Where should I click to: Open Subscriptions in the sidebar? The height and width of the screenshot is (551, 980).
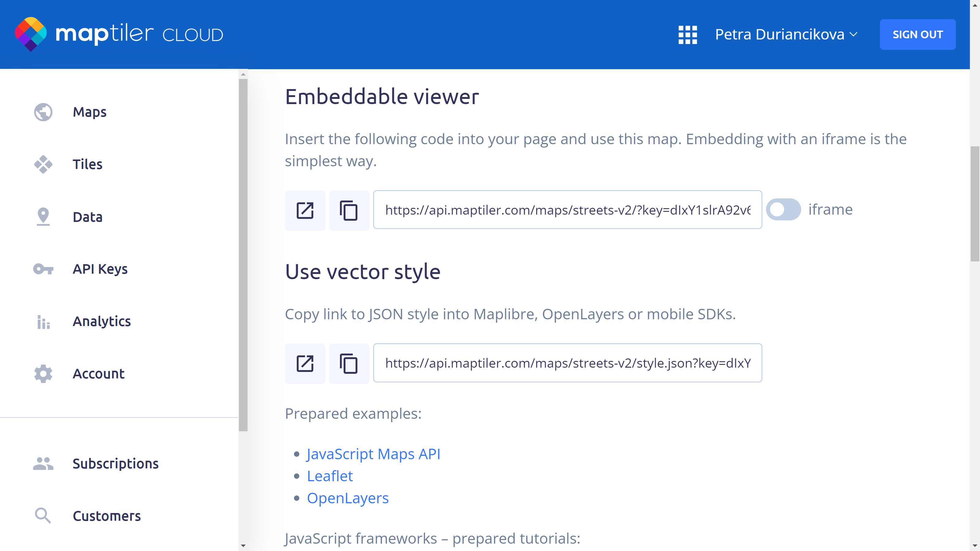click(115, 463)
